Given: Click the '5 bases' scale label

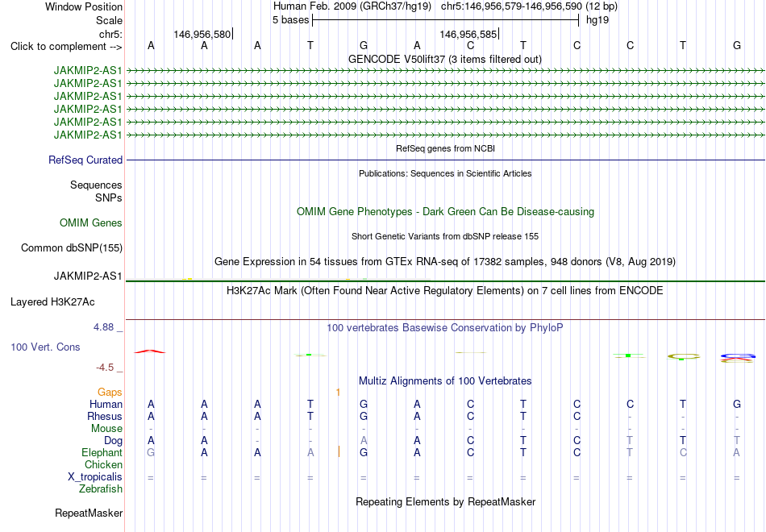Looking at the screenshot, I should pyautogui.click(x=290, y=20).
